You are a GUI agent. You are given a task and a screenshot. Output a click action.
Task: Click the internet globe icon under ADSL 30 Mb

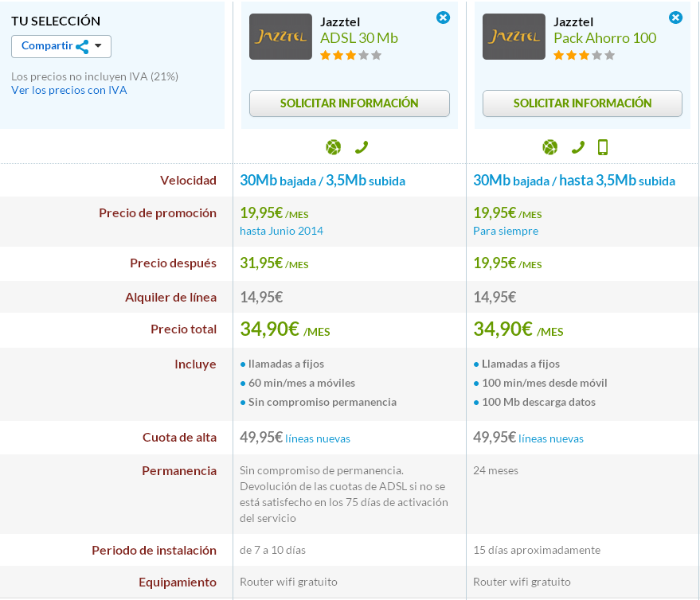(x=334, y=147)
